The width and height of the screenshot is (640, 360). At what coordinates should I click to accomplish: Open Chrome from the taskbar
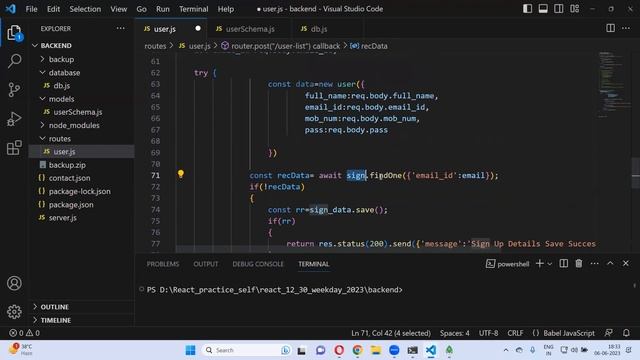pos(358,350)
